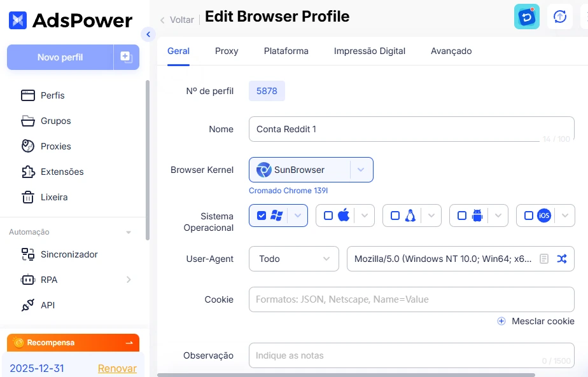Click the Novo perfil button
This screenshot has height=377, width=588.
60,57
